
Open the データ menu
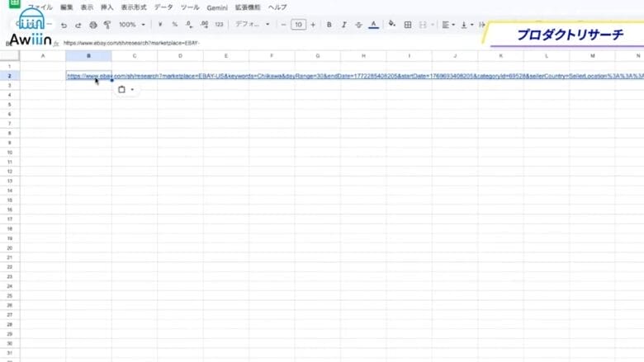click(x=163, y=7)
